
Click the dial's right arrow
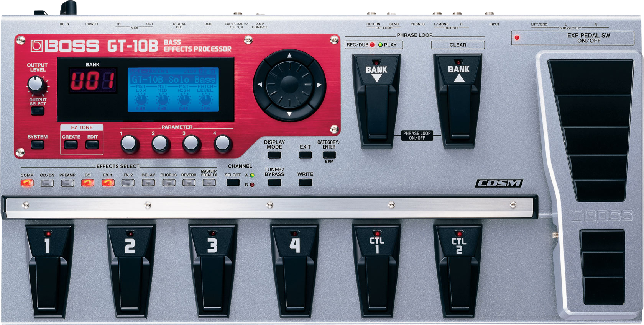[319, 85]
